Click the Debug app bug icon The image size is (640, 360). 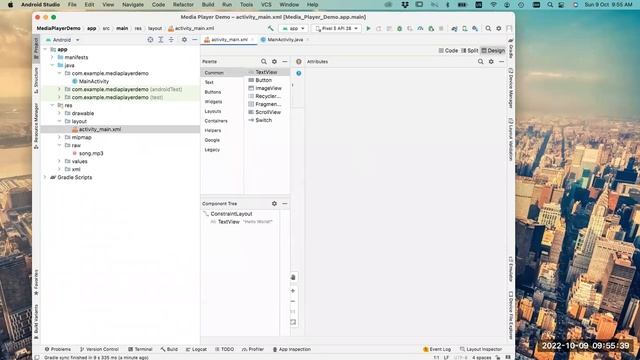coord(400,29)
